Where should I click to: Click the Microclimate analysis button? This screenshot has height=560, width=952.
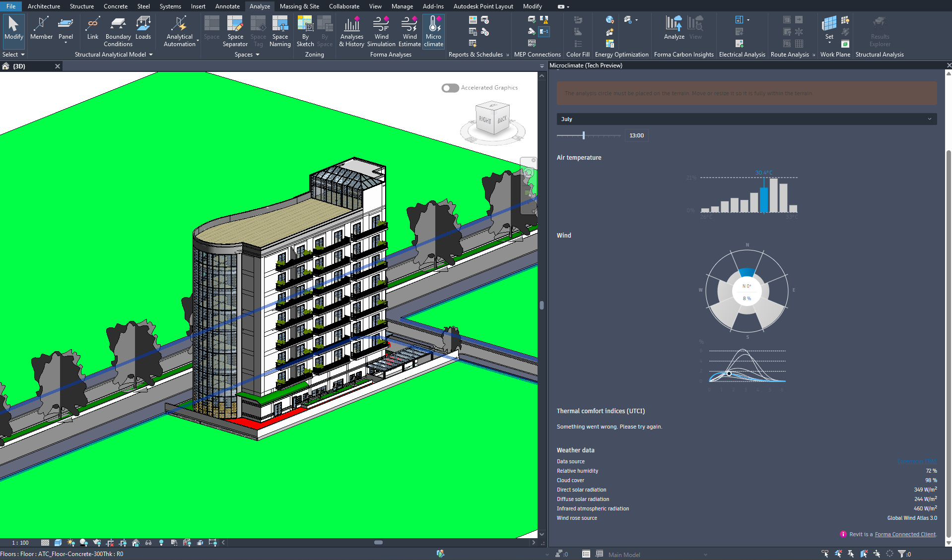point(433,31)
